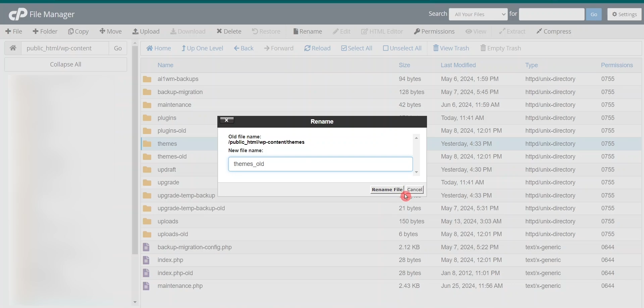Cancel the Rename dialog
This screenshot has height=308, width=644.
(415, 190)
